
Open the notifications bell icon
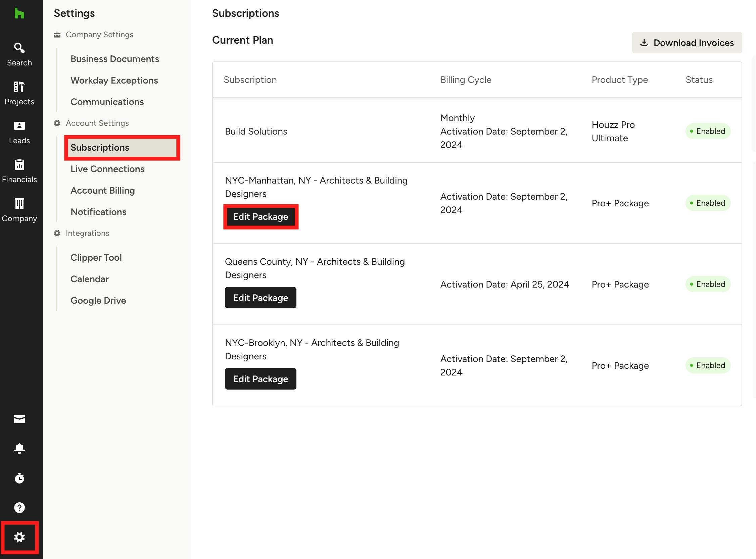(x=19, y=448)
